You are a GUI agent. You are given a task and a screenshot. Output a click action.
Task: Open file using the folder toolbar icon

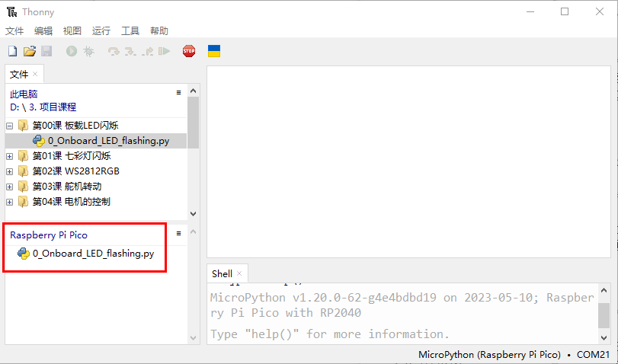point(30,51)
